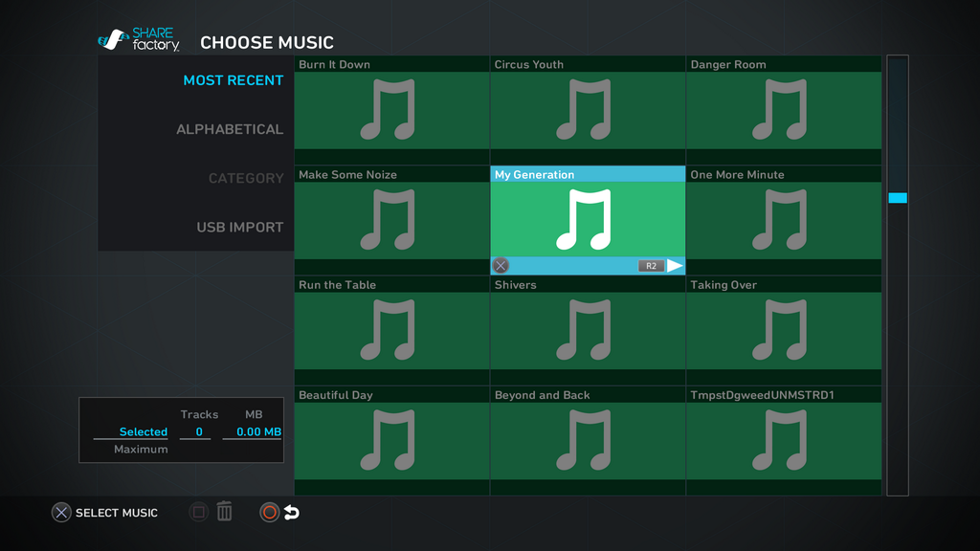Image resolution: width=980 pixels, height=551 pixels.
Task: Click the circle button icon in footer
Action: tap(270, 513)
